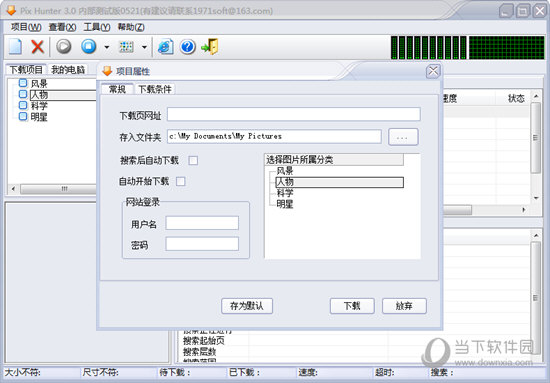Select 风景 in the category list
The image size is (550, 383).
[x=285, y=171]
